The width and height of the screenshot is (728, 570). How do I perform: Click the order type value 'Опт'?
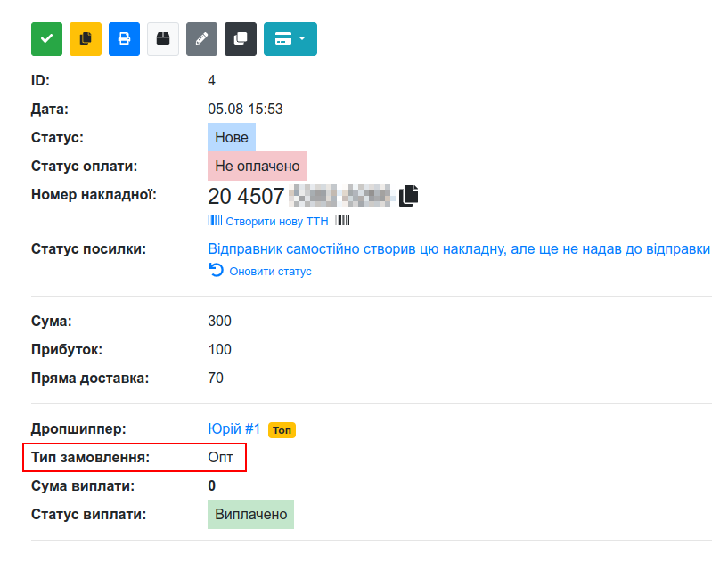[220, 457]
